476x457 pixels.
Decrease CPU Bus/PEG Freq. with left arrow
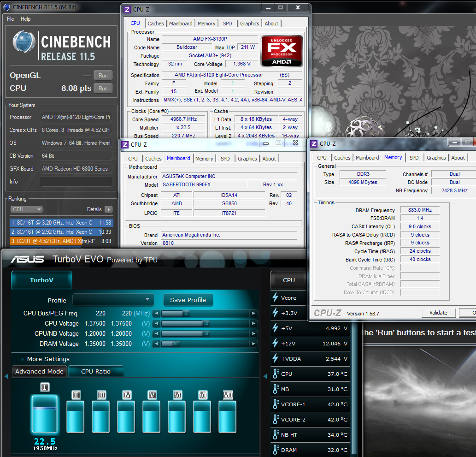[156, 313]
